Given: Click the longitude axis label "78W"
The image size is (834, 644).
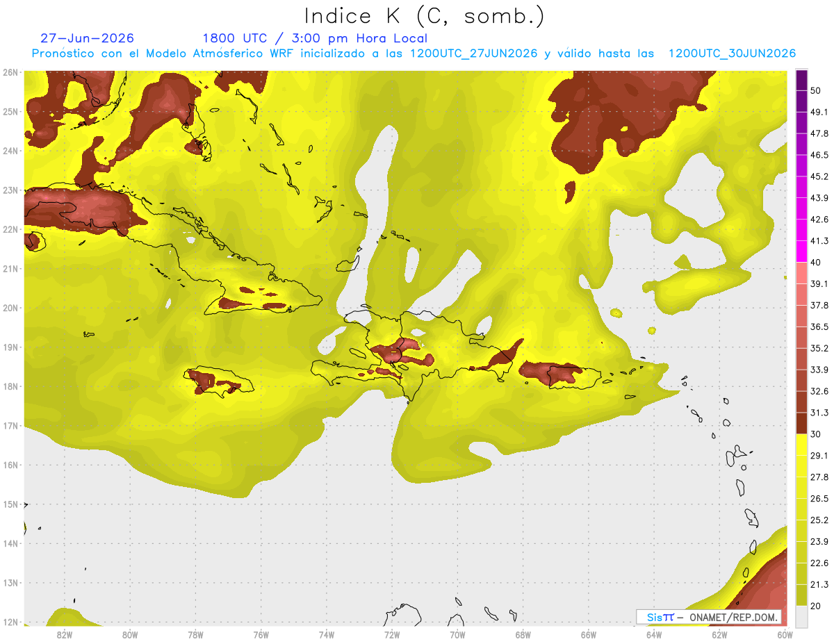Looking at the screenshot, I should pos(195,635).
